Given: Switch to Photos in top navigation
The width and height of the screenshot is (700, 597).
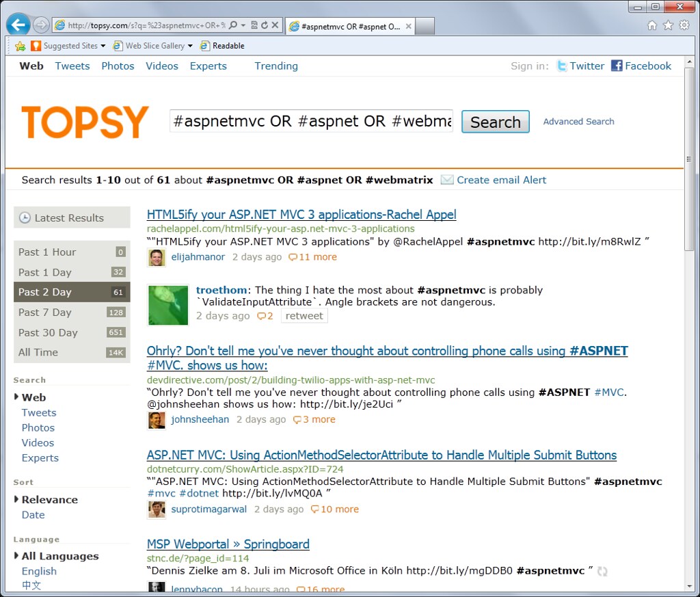Looking at the screenshot, I should pyautogui.click(x=118, y=66).
